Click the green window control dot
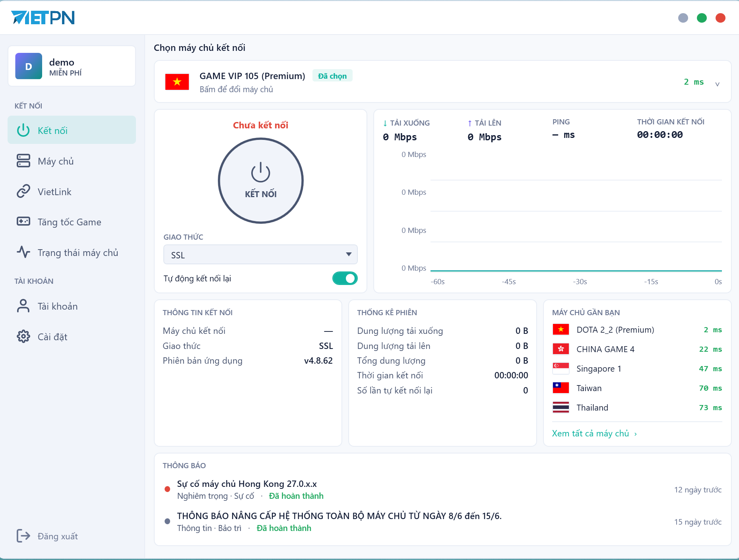739x560 pixels. click(702, 18)
